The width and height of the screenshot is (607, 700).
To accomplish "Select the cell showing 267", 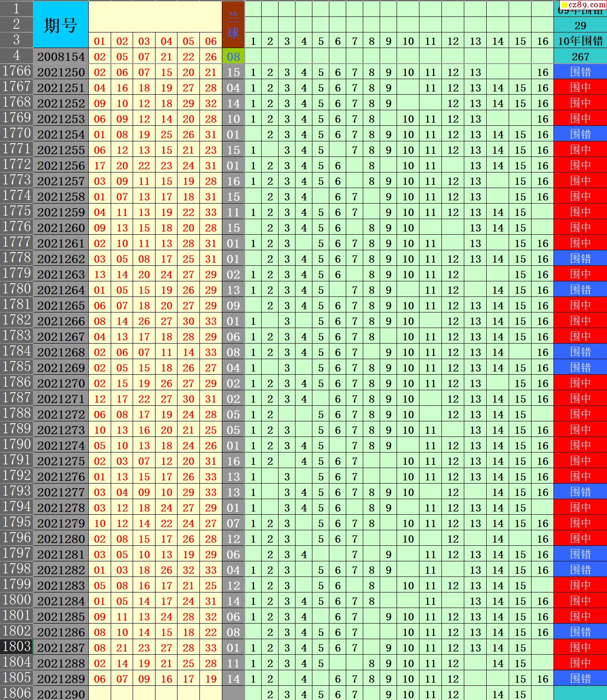I will point(580,56).
